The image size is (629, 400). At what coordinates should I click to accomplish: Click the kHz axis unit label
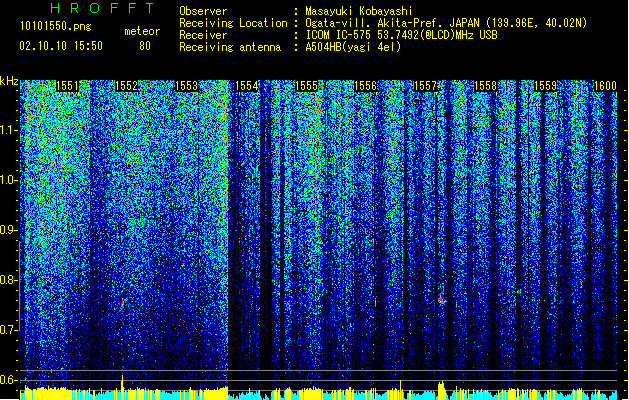[9, 81]
